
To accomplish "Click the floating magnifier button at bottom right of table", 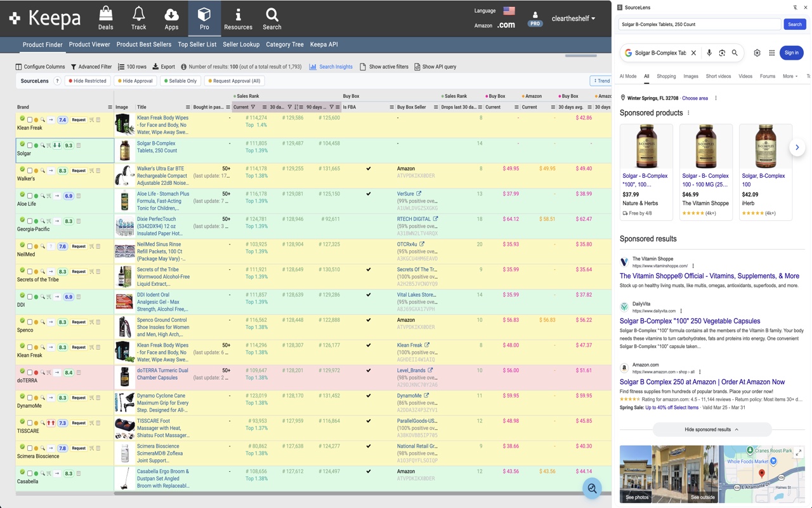I will click(592, 488).
